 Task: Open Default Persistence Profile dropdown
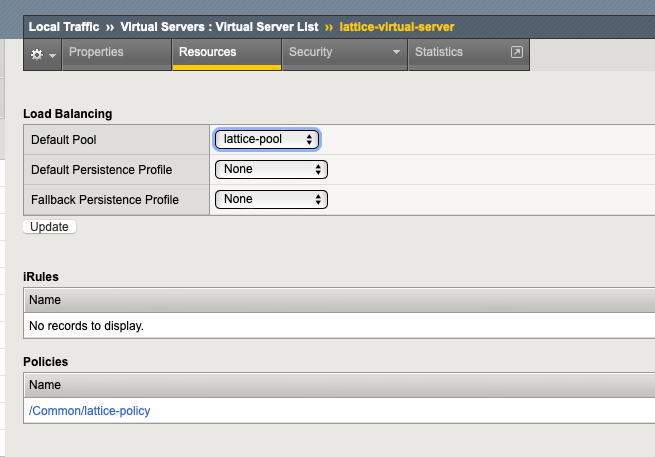tap(271, 169)
